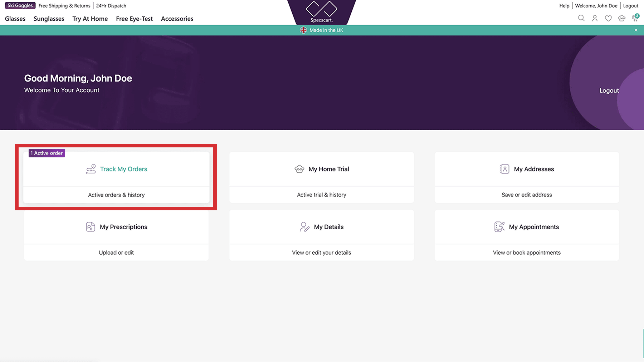
Task: Click the Logout button in the purple banner
Action: coord(609,90)
